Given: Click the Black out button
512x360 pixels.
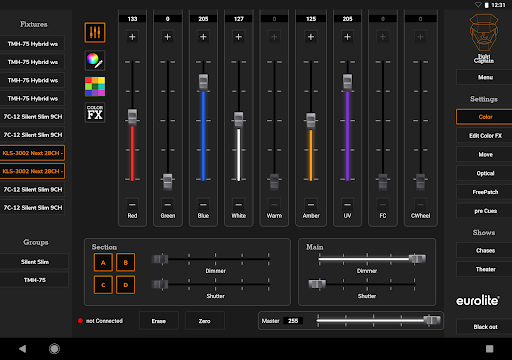Looking at the screenshot, I should pos(485,327).
